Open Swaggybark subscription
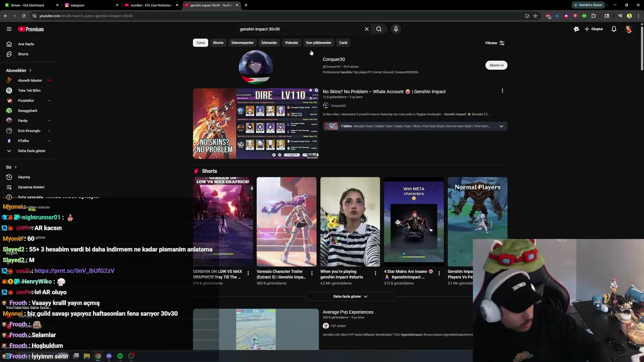Viewport: 644px width, 362px height. click(x=28, y=111)
